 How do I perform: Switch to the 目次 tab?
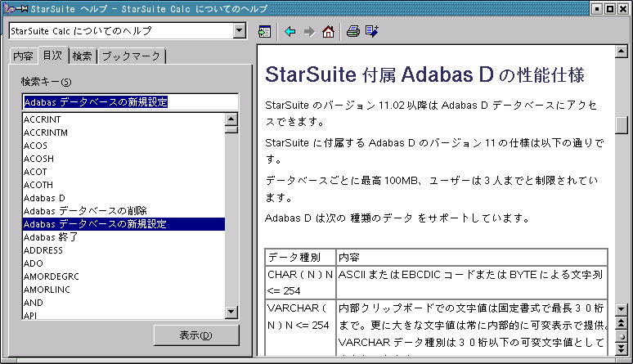point(53,56)
